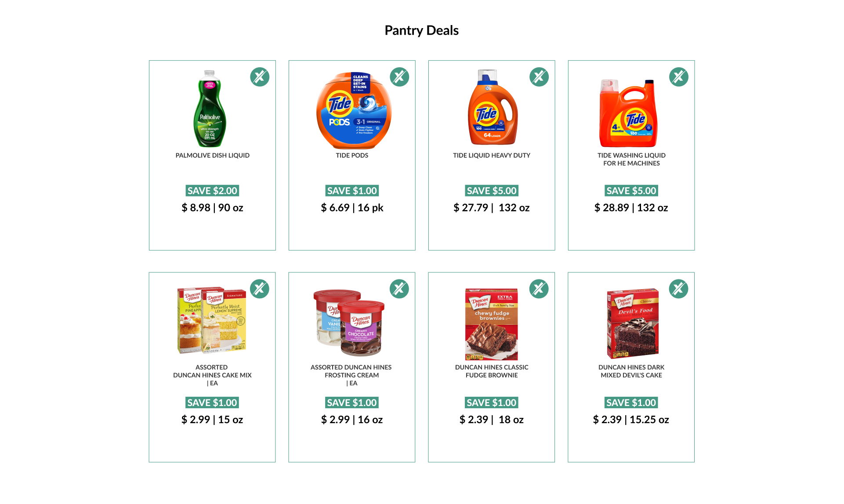Click green circle icon on Classic Fudge Brownie card
This screenshot has width=844, height=504.
[x=539, y=289]
